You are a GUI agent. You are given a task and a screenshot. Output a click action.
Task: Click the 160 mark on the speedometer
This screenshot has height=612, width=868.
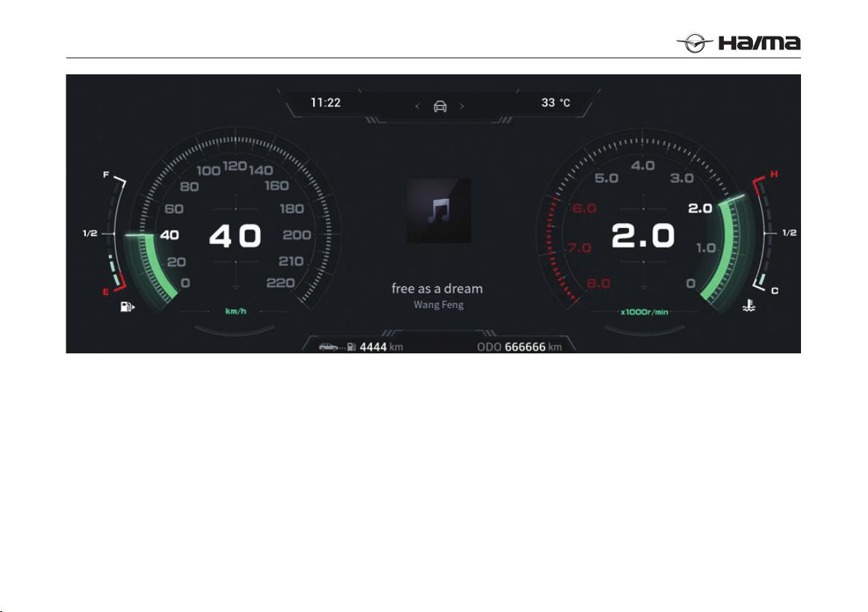pyautogui.click(x=277, y=186)
